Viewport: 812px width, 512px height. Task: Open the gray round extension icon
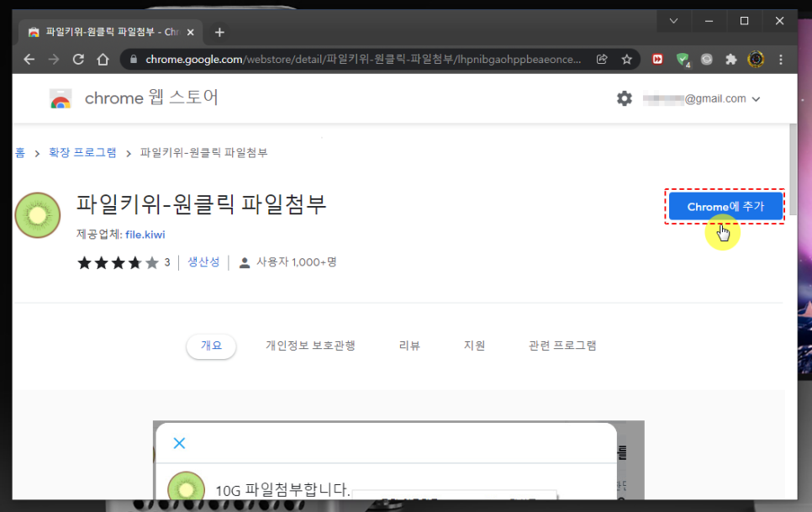coord(706,60)
